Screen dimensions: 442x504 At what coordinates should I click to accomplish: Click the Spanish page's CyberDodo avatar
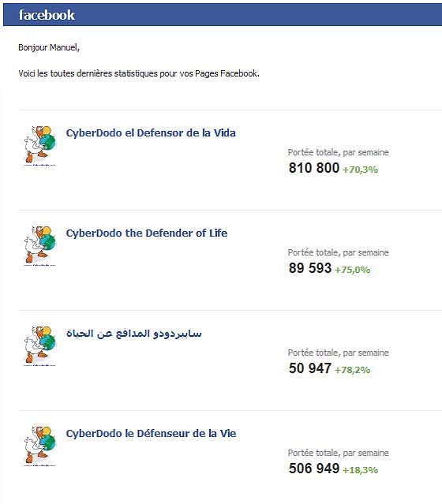(x=40, y=145)
